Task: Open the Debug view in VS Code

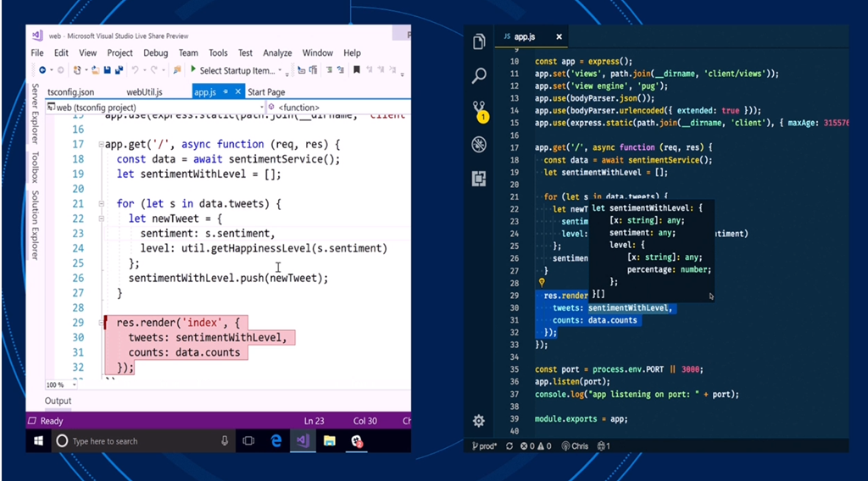Action: tap(479, 145)
